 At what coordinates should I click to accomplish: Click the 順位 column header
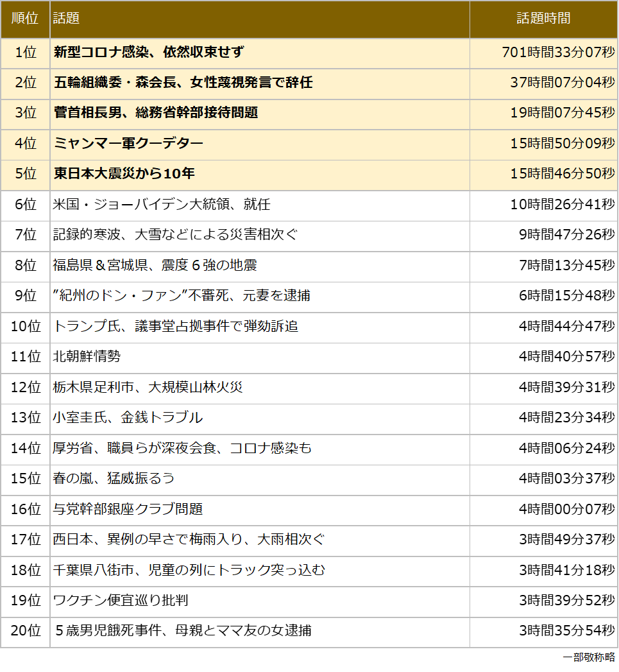pyautogui.click(x=25, y=19)
